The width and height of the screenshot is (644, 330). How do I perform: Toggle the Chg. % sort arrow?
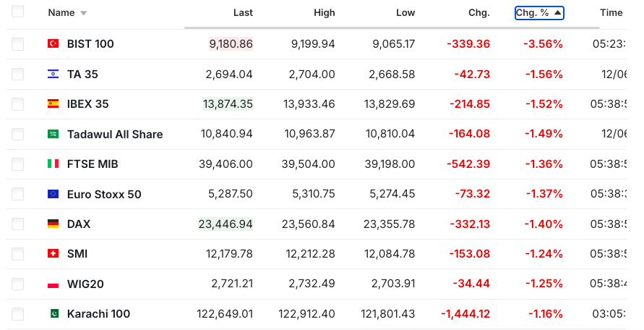(557, 12)
